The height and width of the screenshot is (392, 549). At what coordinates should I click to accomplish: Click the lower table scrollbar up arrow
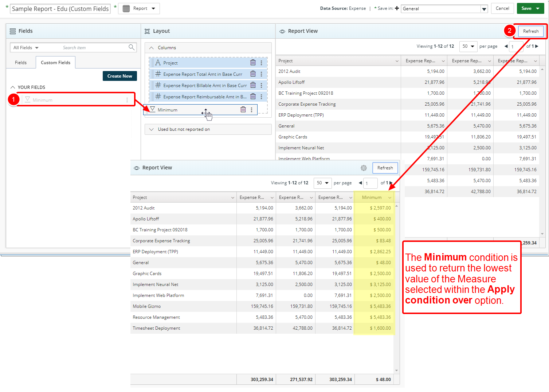[x=396, y=206]
